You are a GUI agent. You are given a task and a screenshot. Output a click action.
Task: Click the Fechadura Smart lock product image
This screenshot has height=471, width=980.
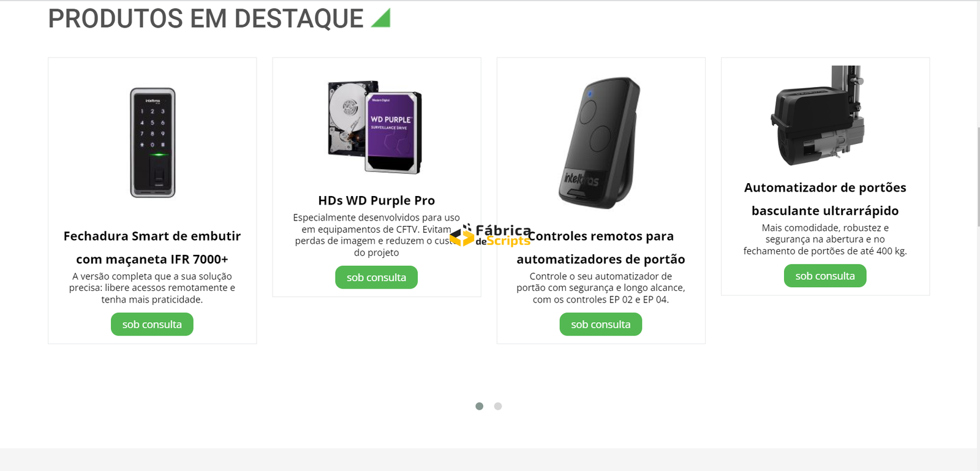click(153, 143)
